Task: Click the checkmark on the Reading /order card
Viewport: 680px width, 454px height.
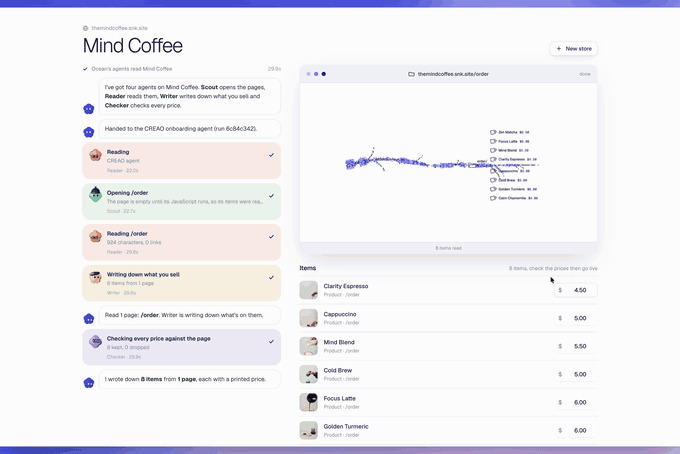Action: pos(271,236)
